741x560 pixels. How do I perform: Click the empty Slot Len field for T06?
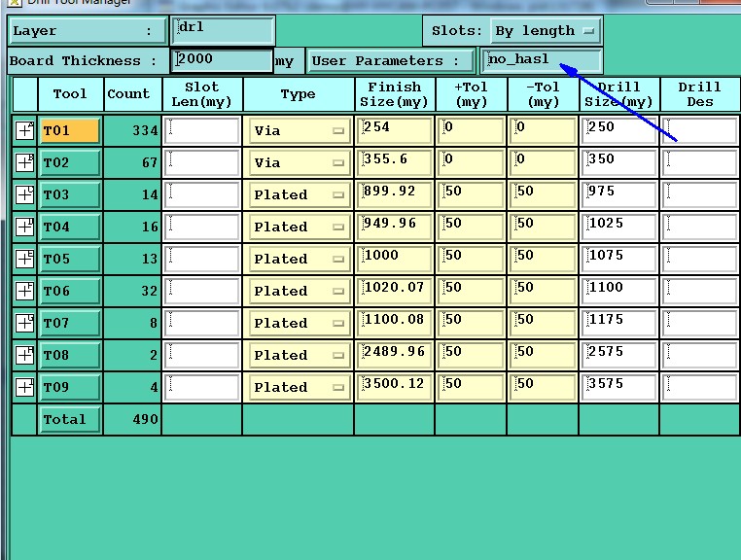pyautogui.click(x=202, y=291)
